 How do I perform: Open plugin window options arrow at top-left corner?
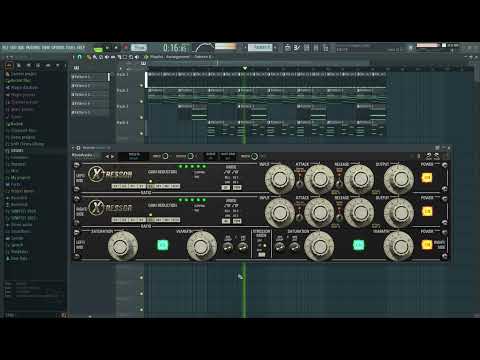click(74, 148)
